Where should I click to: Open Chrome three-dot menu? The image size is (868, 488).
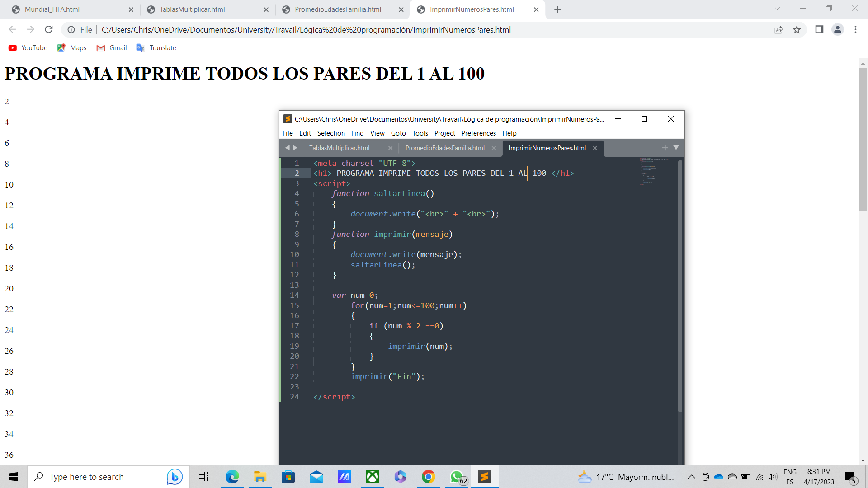pyautogui.click(x=855, y=29)
